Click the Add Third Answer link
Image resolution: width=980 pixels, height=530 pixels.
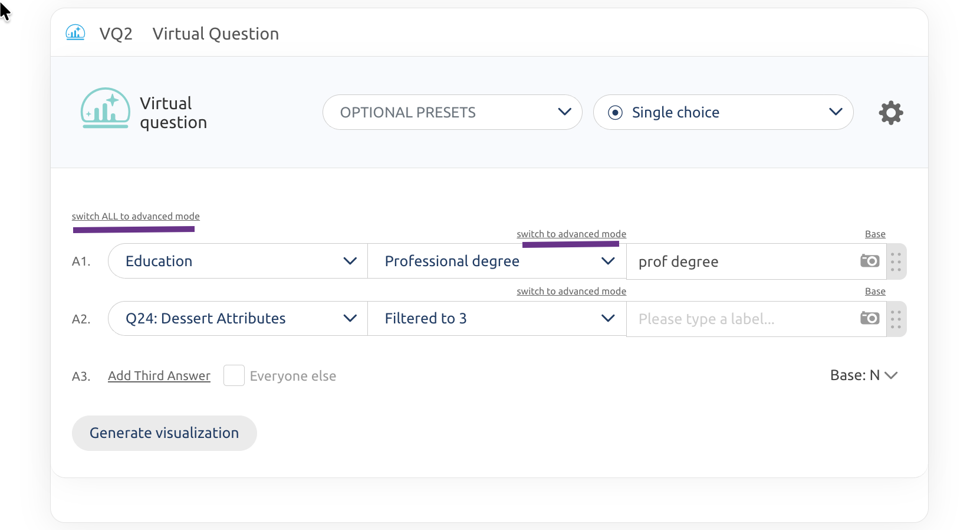(159, 376)
